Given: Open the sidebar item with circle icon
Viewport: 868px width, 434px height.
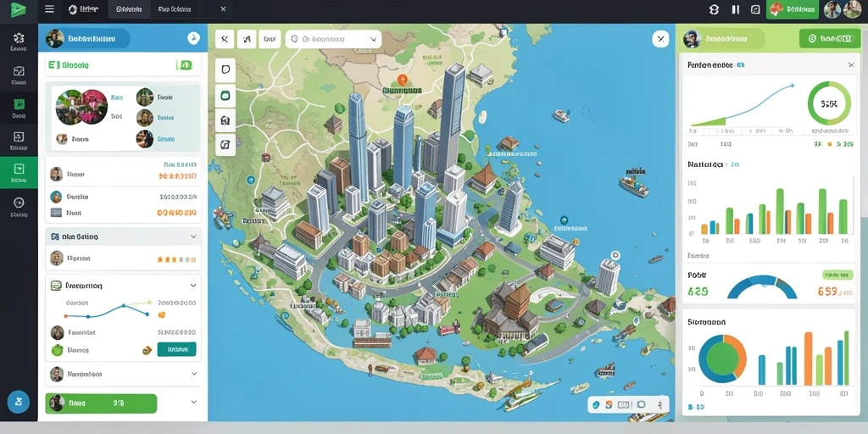Looking at the screenshot, I should pos(19,207).
